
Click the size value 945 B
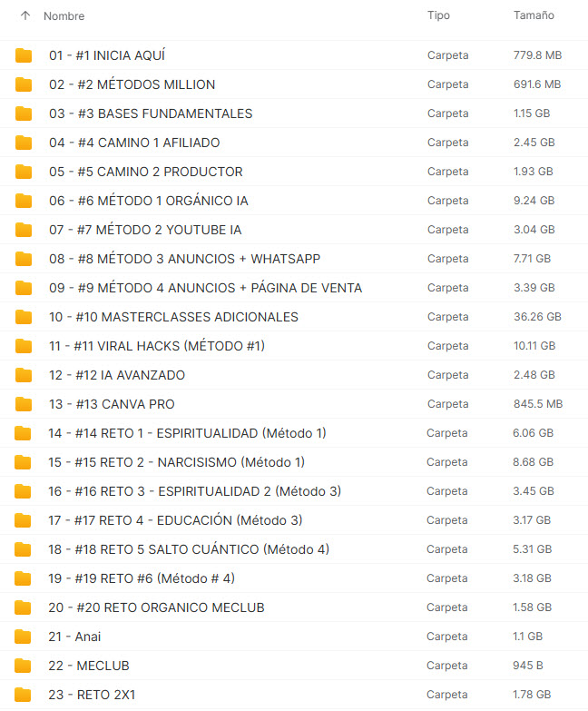click(528, 666)
